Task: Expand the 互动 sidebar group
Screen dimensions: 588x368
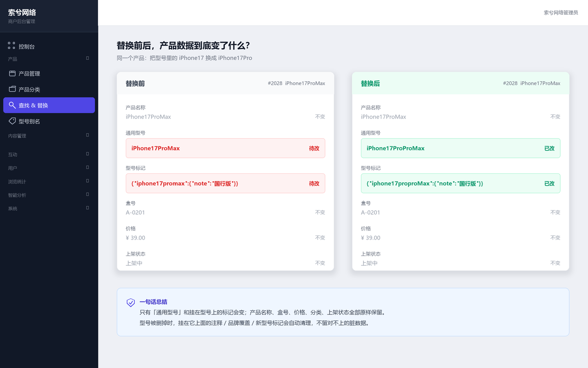Action: point(87,154)
